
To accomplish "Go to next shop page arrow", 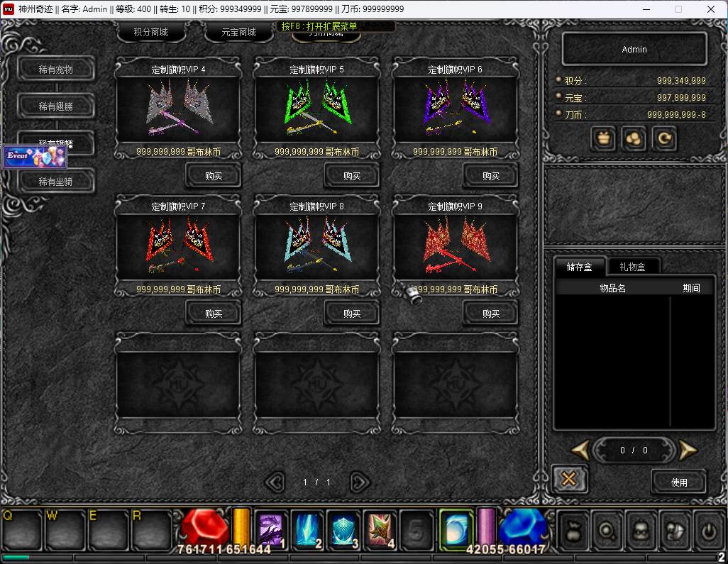I will coord(360,482).
